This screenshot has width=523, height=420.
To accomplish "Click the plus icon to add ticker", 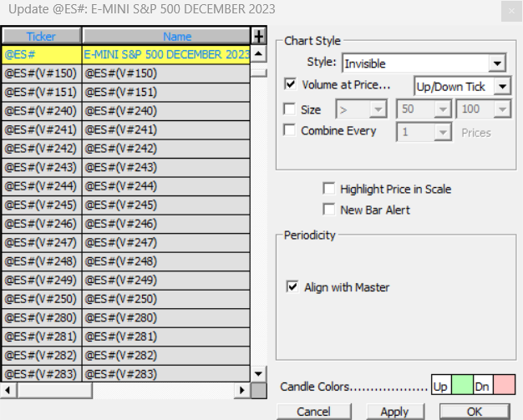I will click(x=258, y=36).
